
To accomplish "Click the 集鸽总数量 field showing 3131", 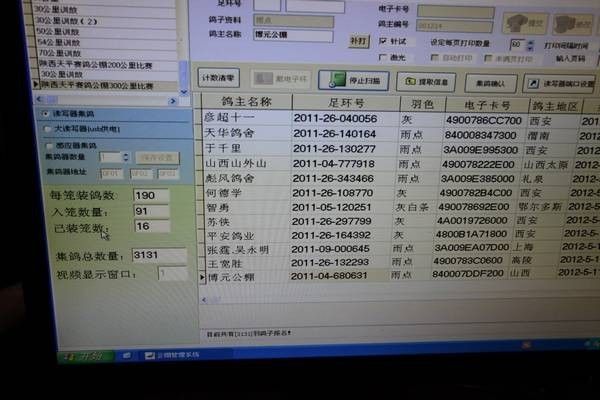I will [159, 255].
